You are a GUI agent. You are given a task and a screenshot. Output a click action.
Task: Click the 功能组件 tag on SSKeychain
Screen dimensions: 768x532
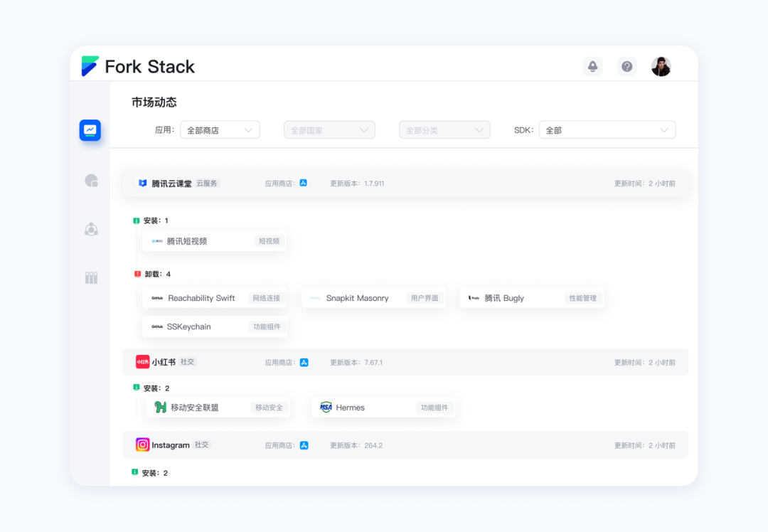pyautogui.click(x=267, y=326)
